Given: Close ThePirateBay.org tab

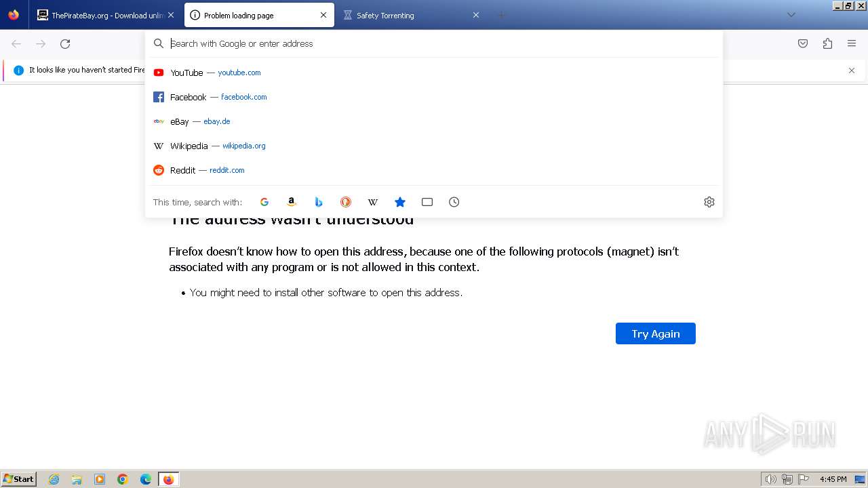Looking at the screenshot, I should click(171, 15).
